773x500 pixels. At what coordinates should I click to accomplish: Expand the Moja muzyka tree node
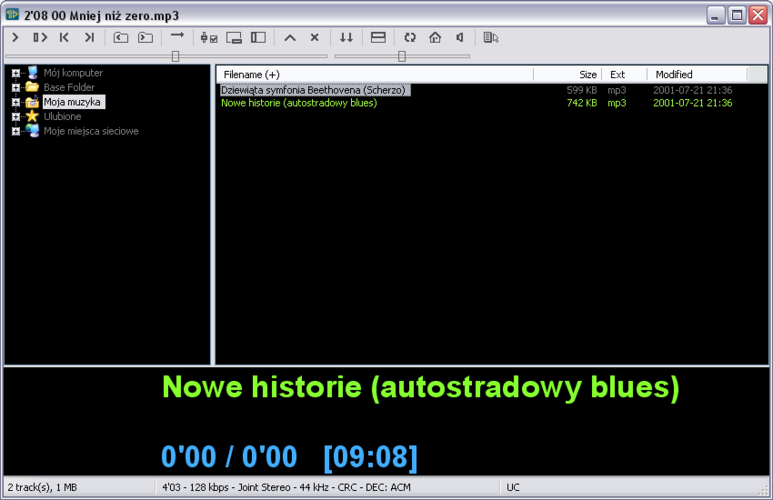(16, 102)
